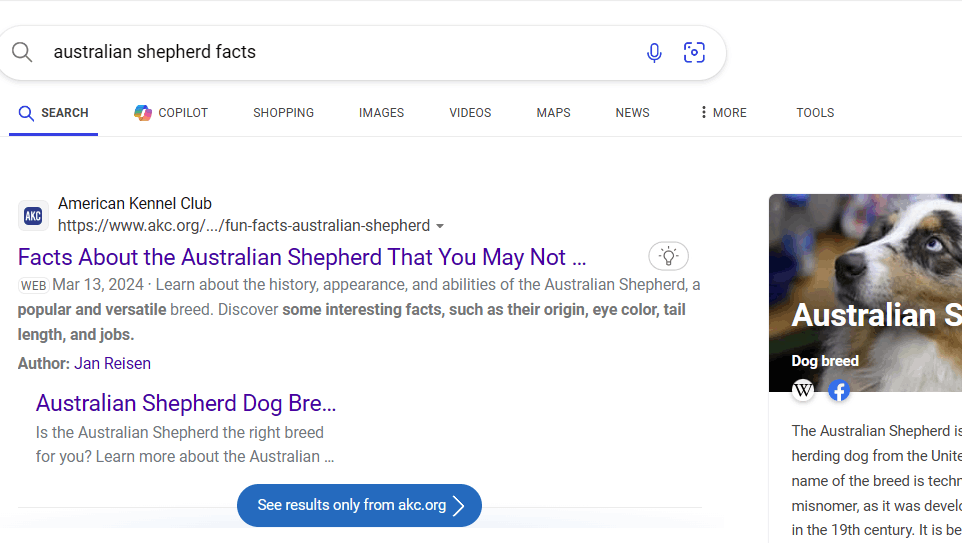Open the Wikipedia icon link
This screenshot has height=543, width=962.
coord(803,390)
